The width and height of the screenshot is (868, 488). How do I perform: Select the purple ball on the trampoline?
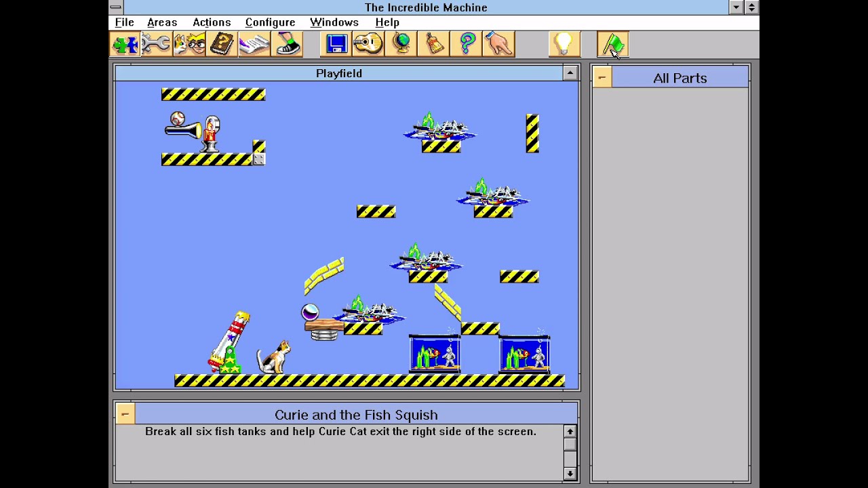pos(310,312)
